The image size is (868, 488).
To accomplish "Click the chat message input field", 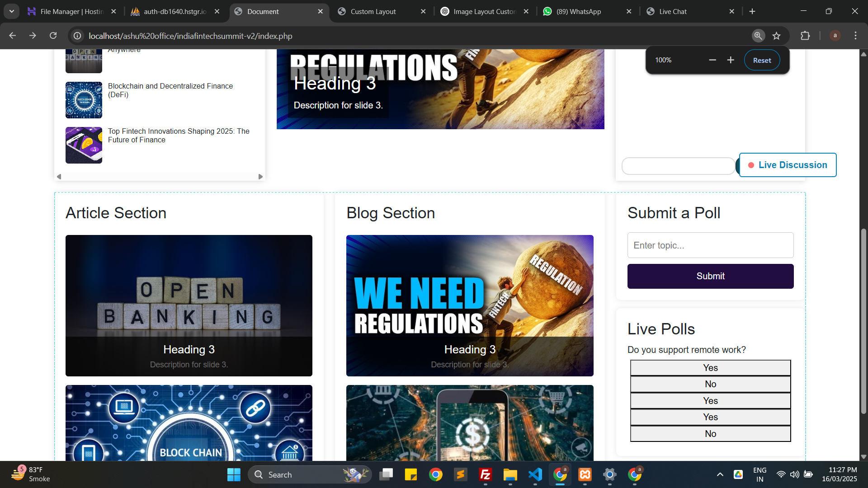I will (x=679, y=166).
